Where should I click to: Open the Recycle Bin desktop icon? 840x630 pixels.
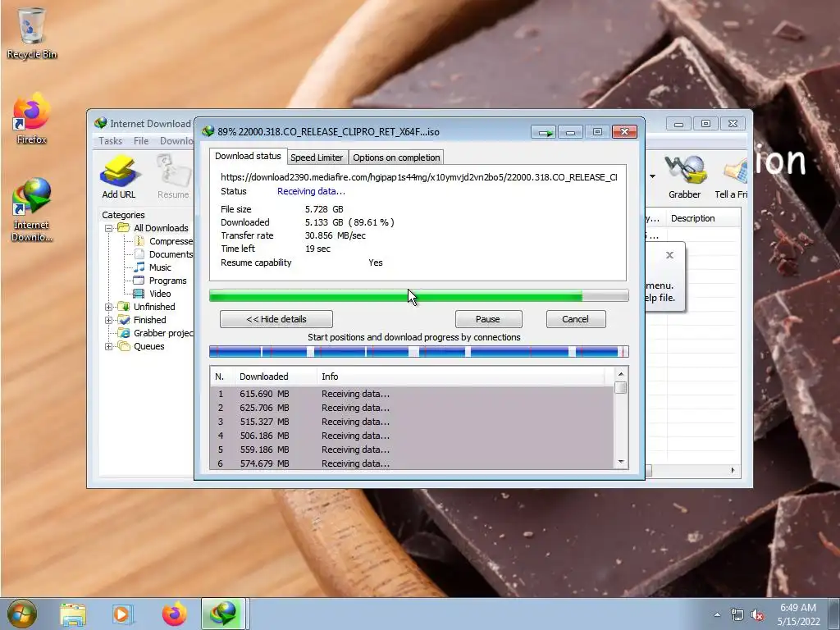(32, 33)
